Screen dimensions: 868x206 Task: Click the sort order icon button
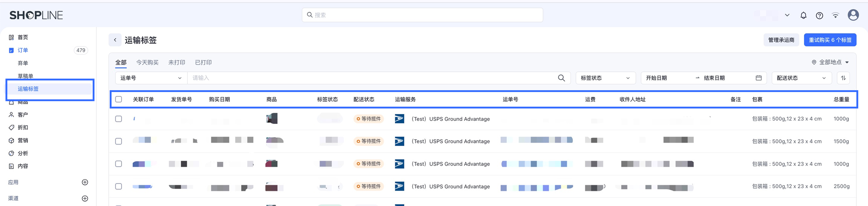843,78
